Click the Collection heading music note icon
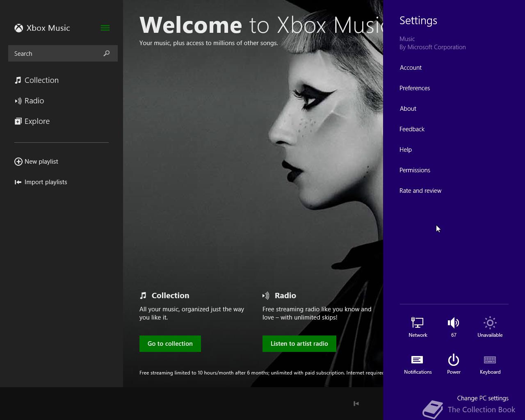The height and width of the screenshot is (420, 525). [143, 295]
